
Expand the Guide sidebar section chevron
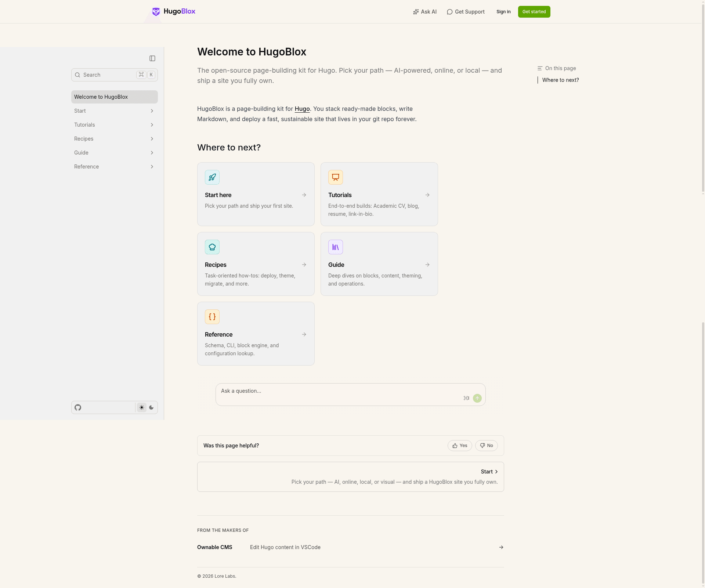(x=152, y=153)
